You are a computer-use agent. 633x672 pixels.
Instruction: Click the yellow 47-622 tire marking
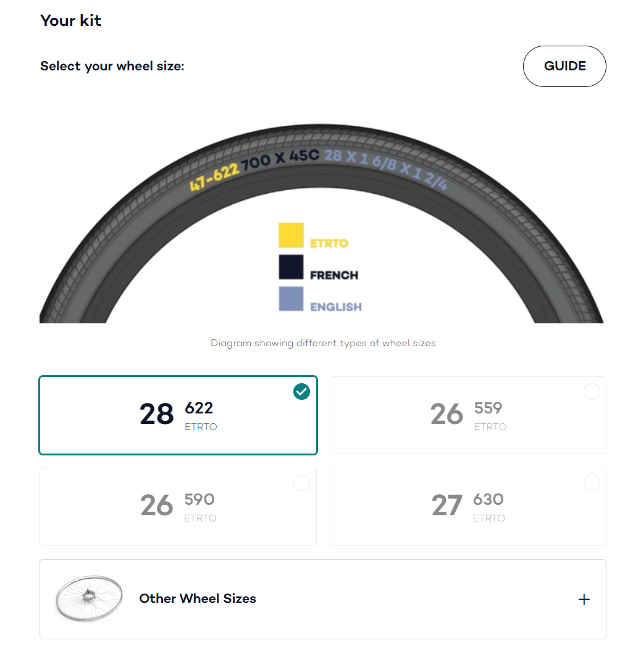[214, 176]
